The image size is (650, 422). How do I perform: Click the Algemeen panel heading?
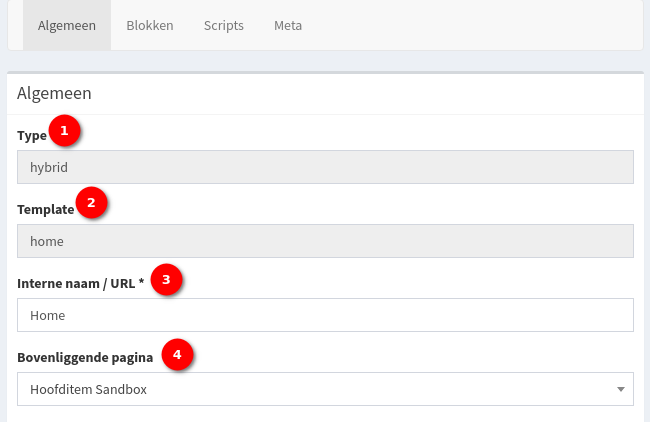point(55,93)
